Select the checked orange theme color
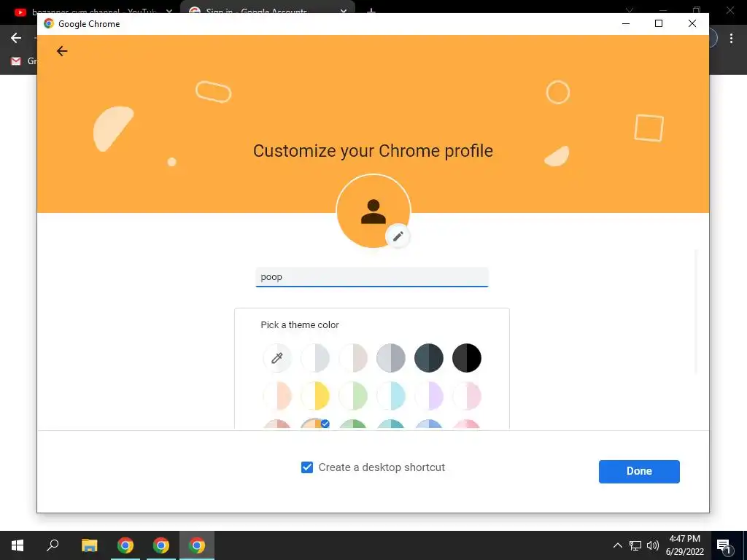 [315, 424]
